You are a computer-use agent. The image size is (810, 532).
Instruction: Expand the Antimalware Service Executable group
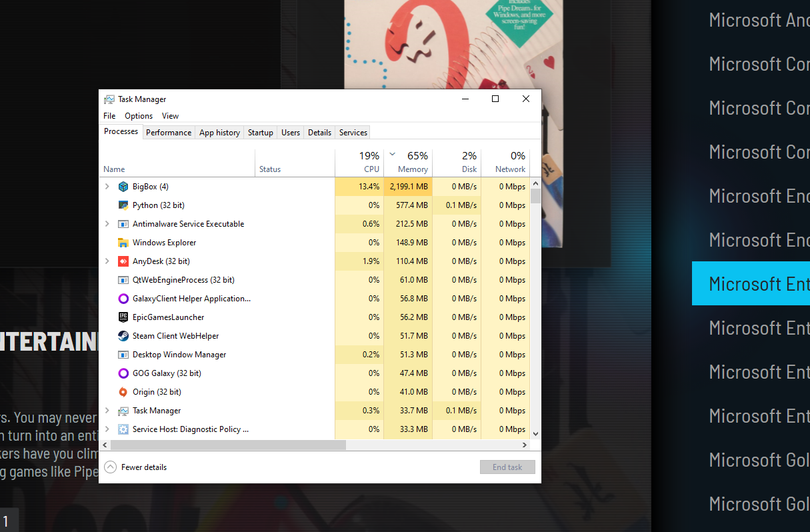click(x=107, y=224)
